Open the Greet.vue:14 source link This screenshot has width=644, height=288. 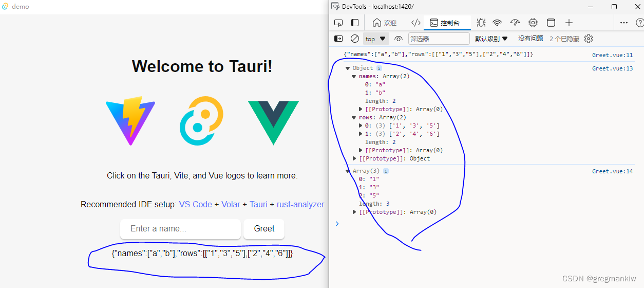[612, 171]
